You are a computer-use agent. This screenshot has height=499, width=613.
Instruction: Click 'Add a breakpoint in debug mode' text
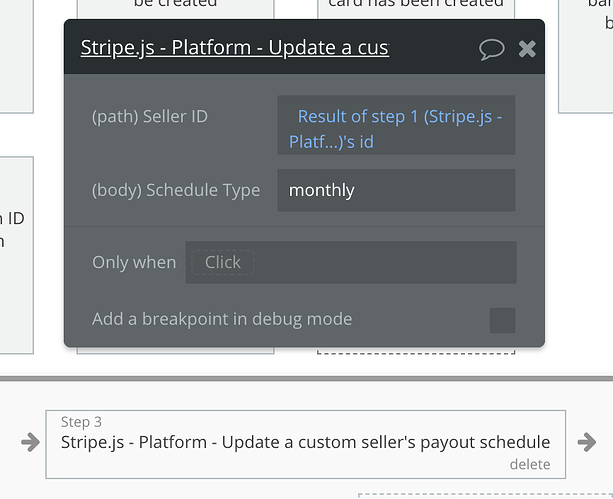pos(222,319)
